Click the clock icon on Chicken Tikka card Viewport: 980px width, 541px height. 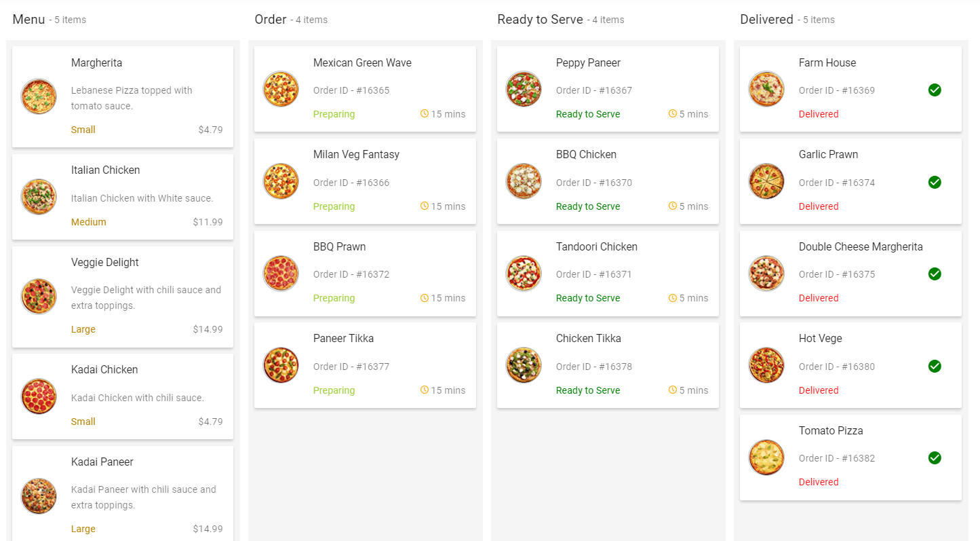(x=673, y=390)
